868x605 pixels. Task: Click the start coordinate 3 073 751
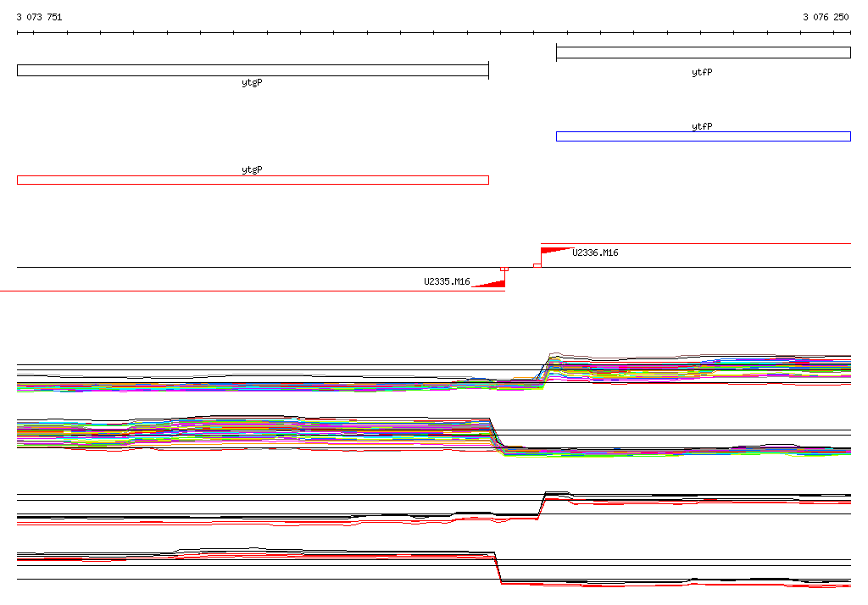point(39,17)
